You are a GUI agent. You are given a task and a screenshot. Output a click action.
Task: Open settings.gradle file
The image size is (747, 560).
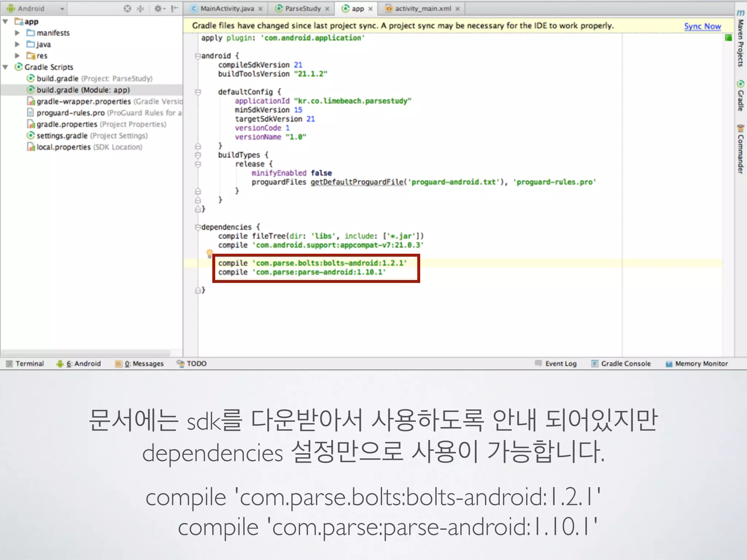(x=87, y=136)
